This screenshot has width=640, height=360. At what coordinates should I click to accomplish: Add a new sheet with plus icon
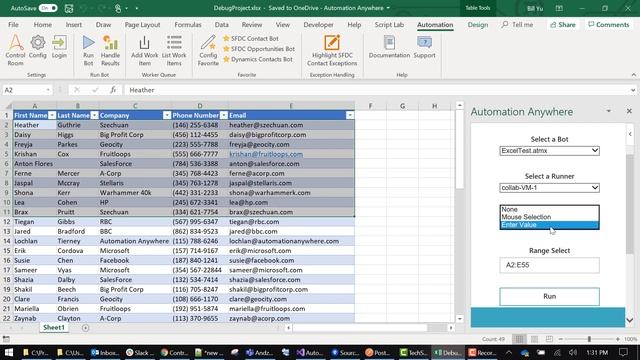[85, 328]
